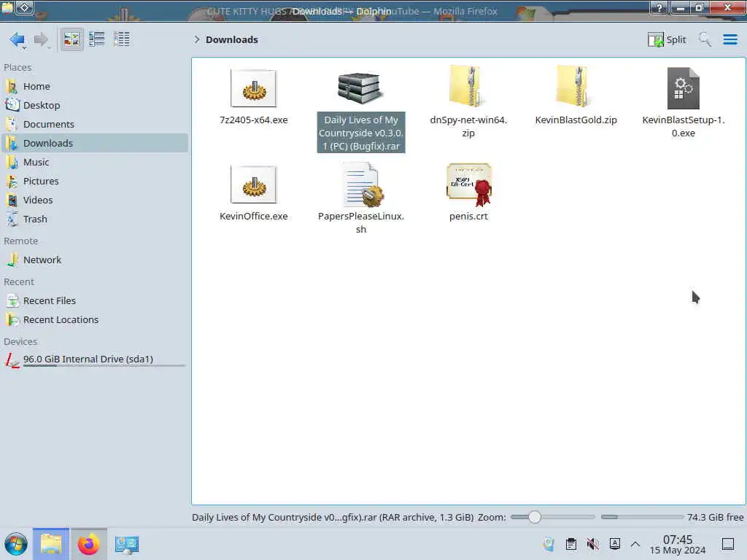
Task: Select the penis.crt certificate icon
Action: pos(469,184)
